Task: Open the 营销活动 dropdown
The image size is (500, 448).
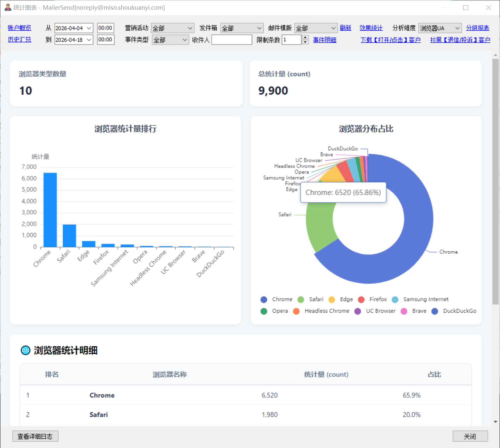Action: [173, 28]
